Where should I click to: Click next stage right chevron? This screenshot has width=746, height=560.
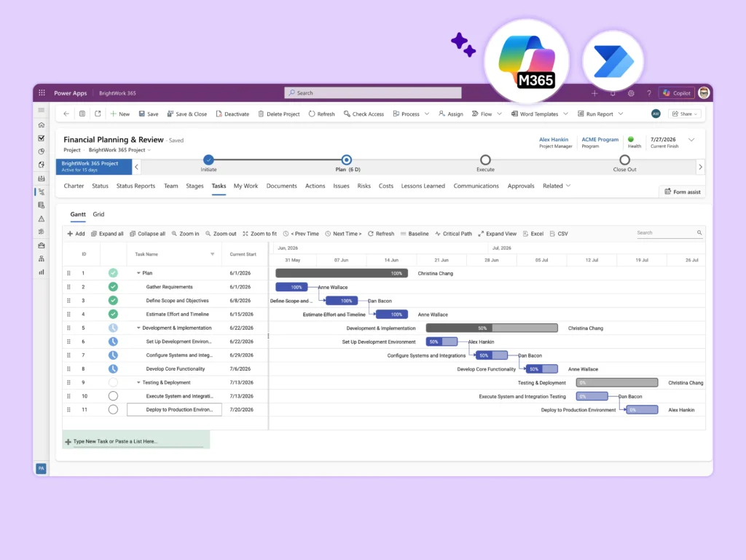click(x=700, y=167)
